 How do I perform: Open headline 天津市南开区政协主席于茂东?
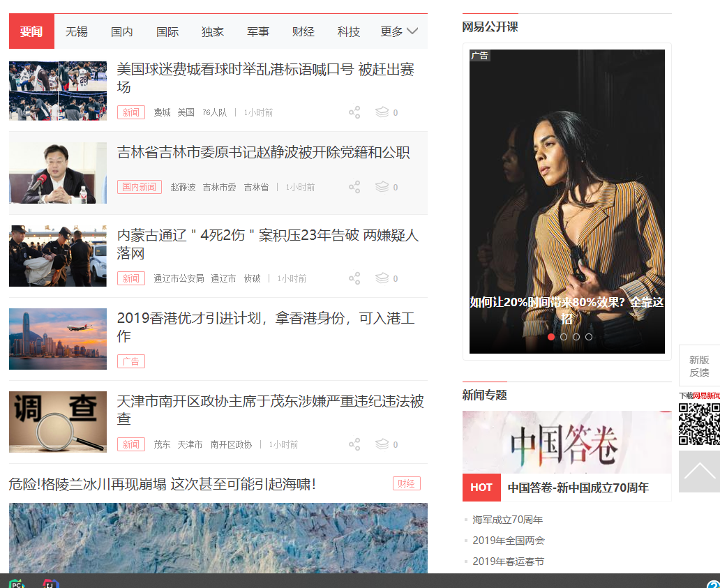pyautogui.click(x=271, y=409)
